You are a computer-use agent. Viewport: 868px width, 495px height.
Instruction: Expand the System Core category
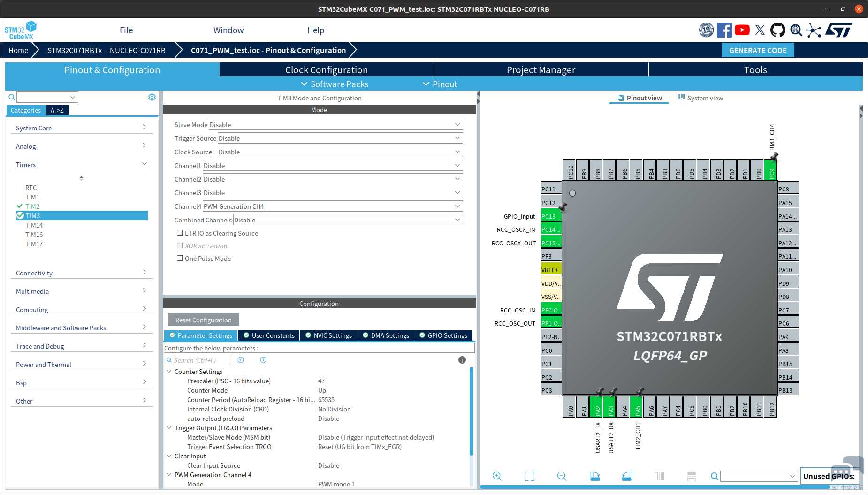(82, 128)
